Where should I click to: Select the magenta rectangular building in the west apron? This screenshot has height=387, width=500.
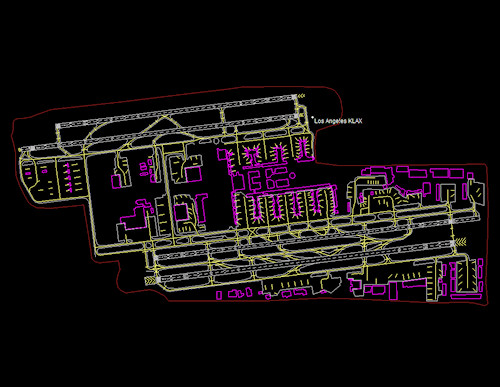(x=116, y=181)
